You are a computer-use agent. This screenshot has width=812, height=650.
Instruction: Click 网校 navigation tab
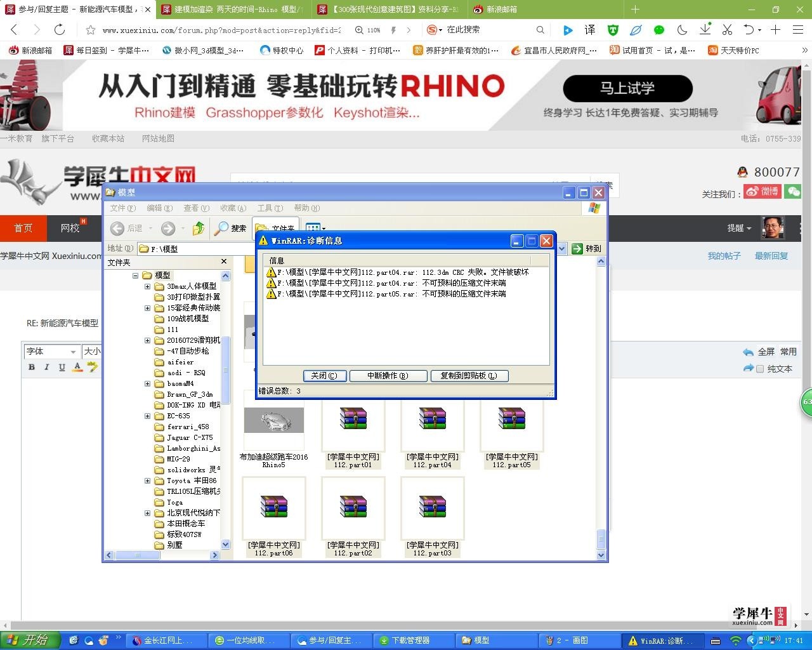[x=70, y=229]
